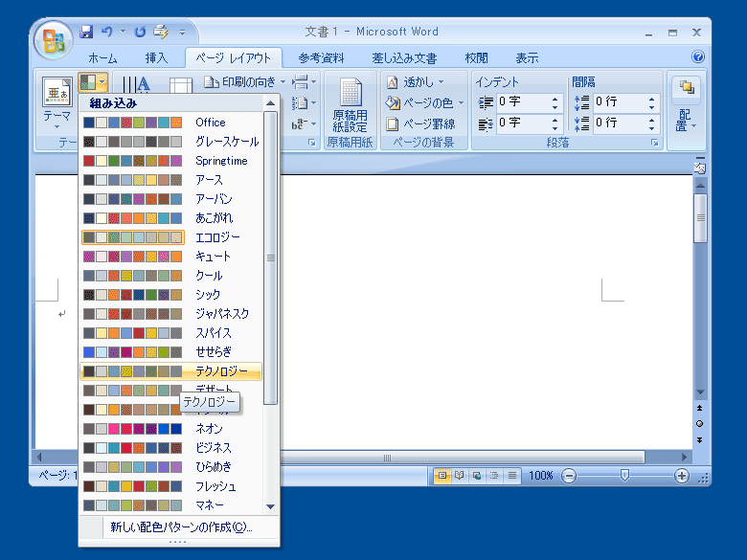Open hyphenation bc dropdown icon
The width and height of the screenshot is (747, 560).
click(x=304, y=124)
